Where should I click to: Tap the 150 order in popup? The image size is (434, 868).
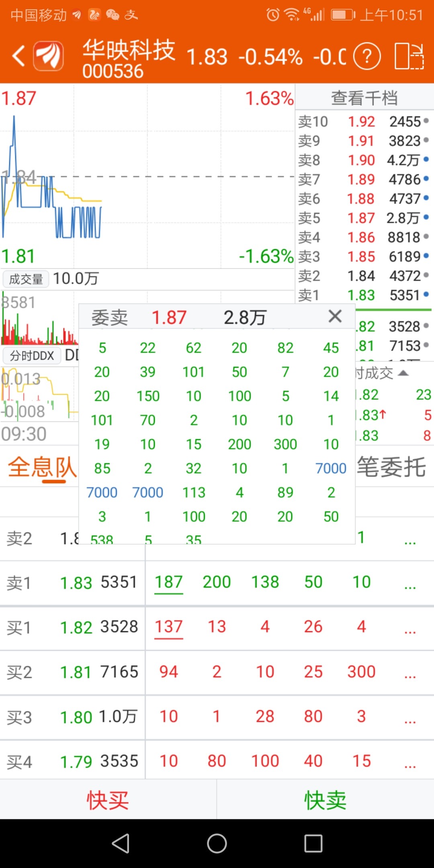point(148,396)
